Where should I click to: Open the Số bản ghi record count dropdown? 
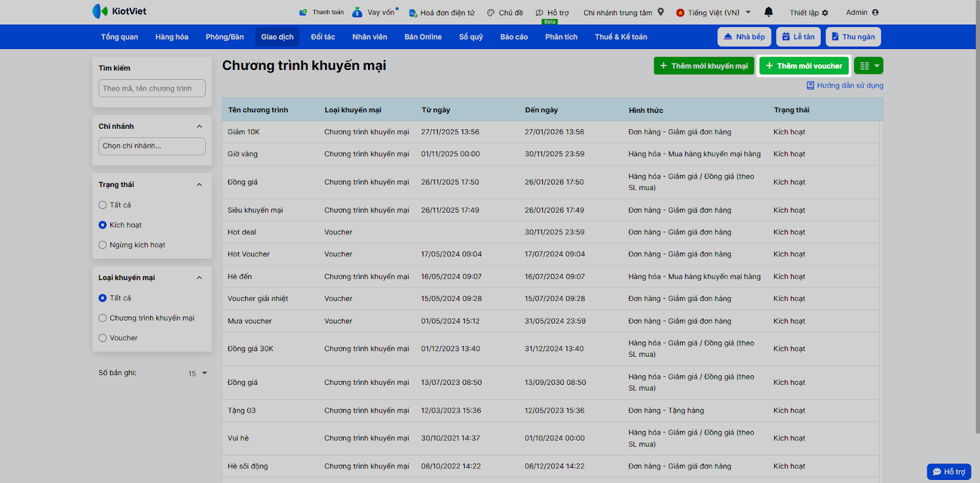[198, 373]
